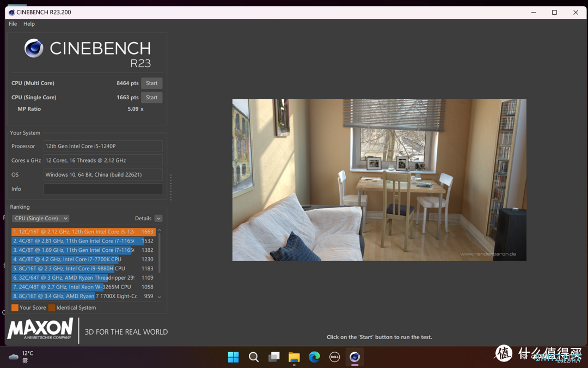This screenshot has height=368, width=588.
Task: Expand the Details dropdown arrow
Action: click(158, 218)
